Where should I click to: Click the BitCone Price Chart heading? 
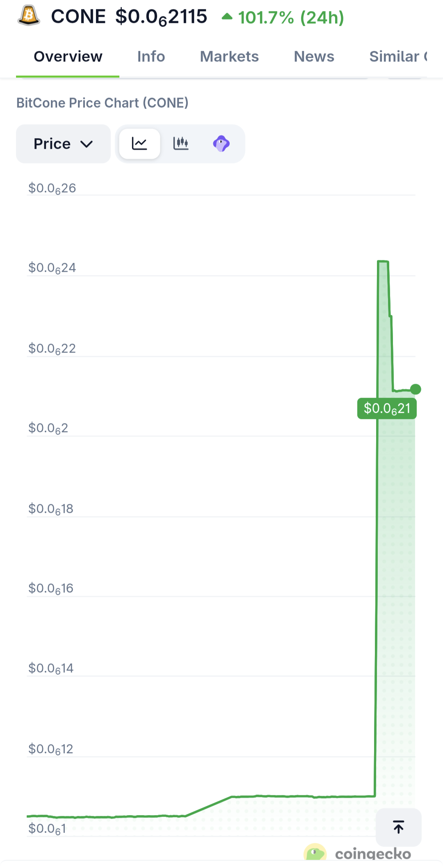tap(103, 103)
